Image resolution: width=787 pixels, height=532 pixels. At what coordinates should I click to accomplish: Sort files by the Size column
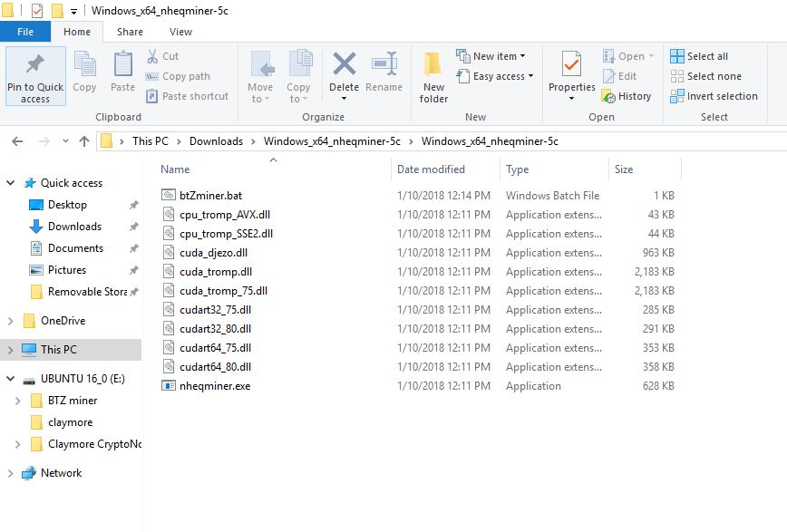(624, 169)
